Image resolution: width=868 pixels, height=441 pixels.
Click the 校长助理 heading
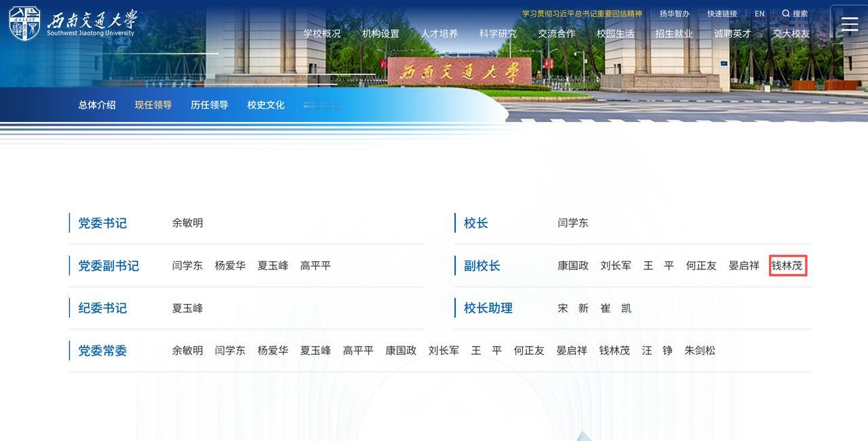coord(488,308)
